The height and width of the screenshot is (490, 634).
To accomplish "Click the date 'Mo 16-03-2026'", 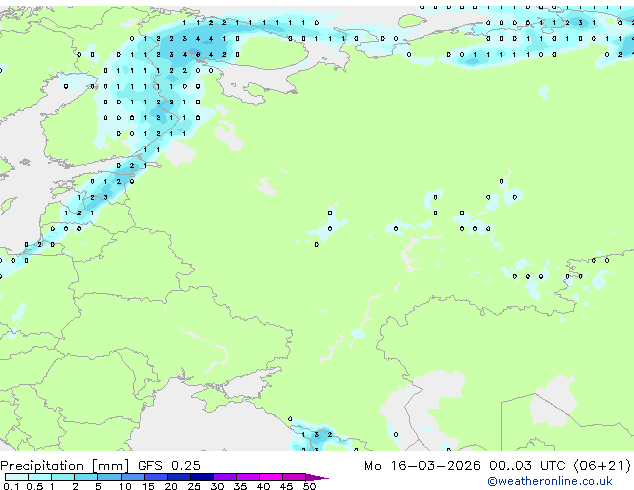I will [x=422, y=466].
